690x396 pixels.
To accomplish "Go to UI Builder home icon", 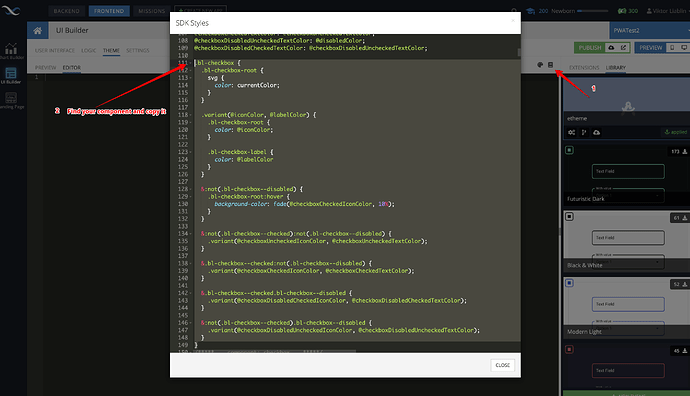I will [37, 30].
